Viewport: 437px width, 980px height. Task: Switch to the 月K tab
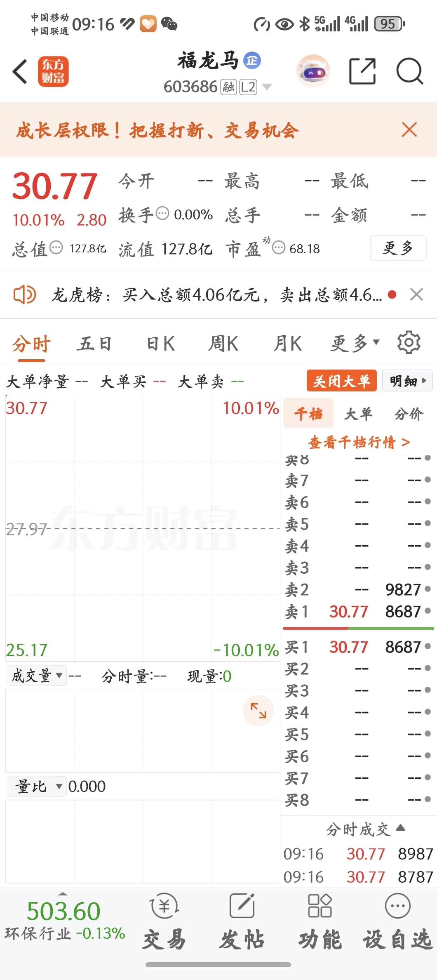287,344
